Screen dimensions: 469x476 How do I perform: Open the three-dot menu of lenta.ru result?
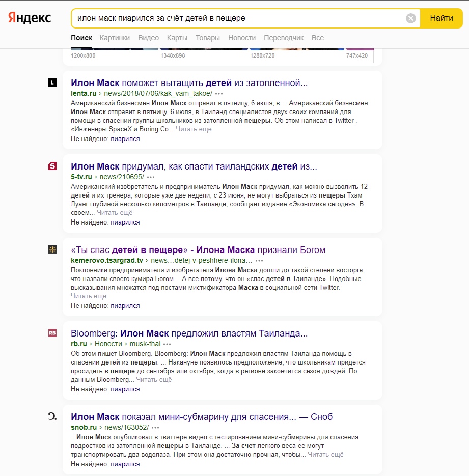tap(219, 94)
